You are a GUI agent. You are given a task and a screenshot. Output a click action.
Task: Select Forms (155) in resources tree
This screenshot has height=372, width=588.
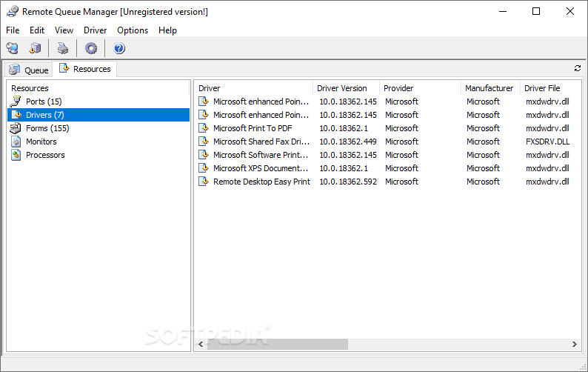[x=47, y=128]
